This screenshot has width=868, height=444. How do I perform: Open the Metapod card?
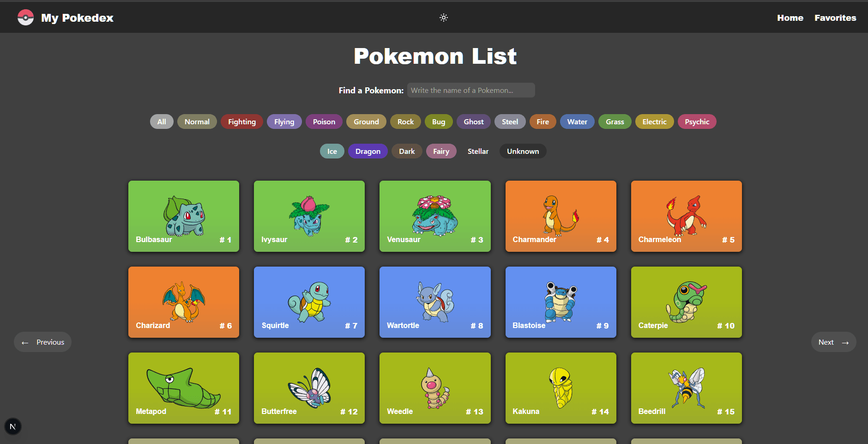[x=184, y=388]
